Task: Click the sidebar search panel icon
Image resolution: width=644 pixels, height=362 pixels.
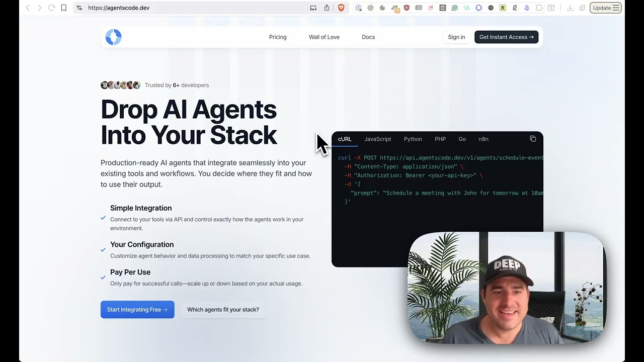Action: tap(551, 8)
